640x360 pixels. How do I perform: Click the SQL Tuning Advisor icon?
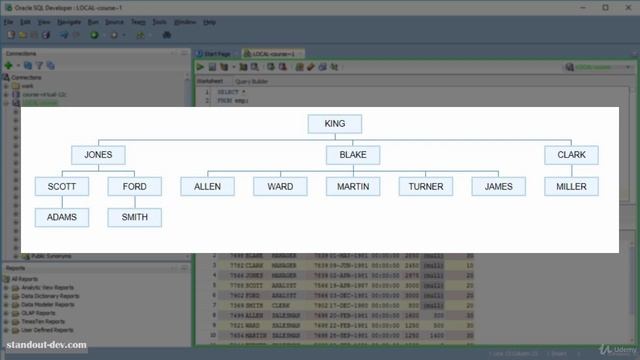255,67
